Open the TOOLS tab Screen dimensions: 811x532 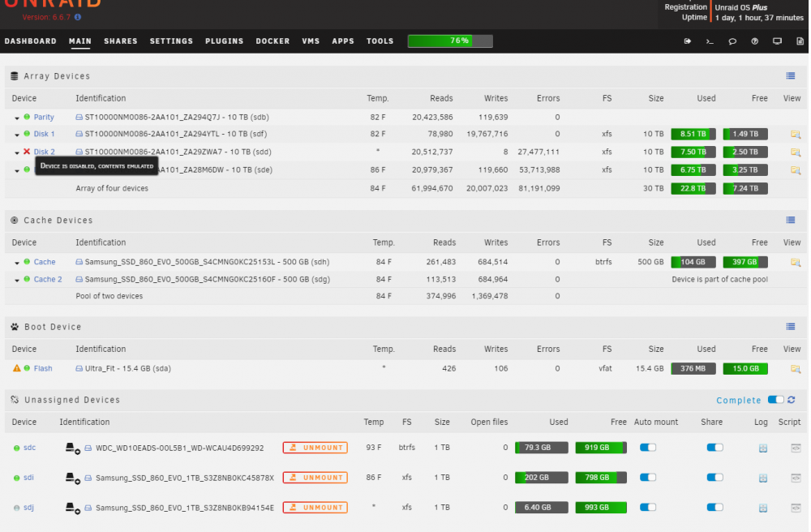click(x=380, y=41)
